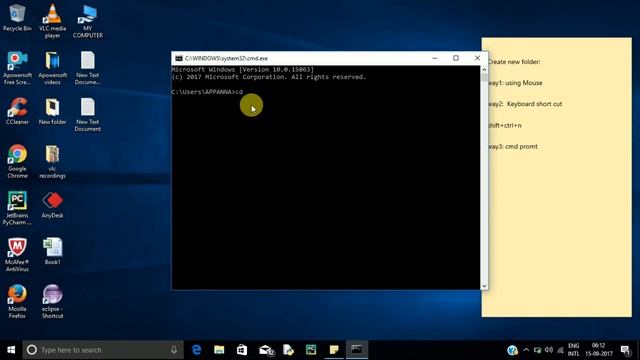This screenshot has width=640, height=360.
Task: Select Book1 Excel file icon
Action: (x=52, y=251)
